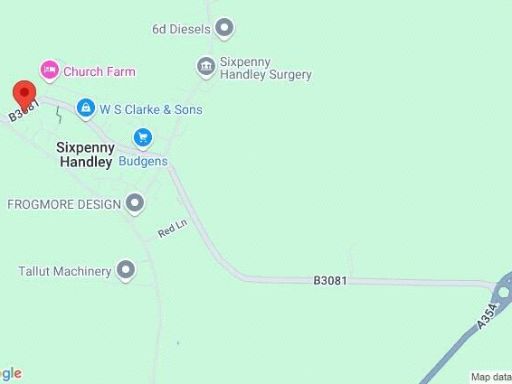This screenshot has height=384, width=512.
Task: Click the B3081 label on horizontal road
Action: (x=330, y=281)
